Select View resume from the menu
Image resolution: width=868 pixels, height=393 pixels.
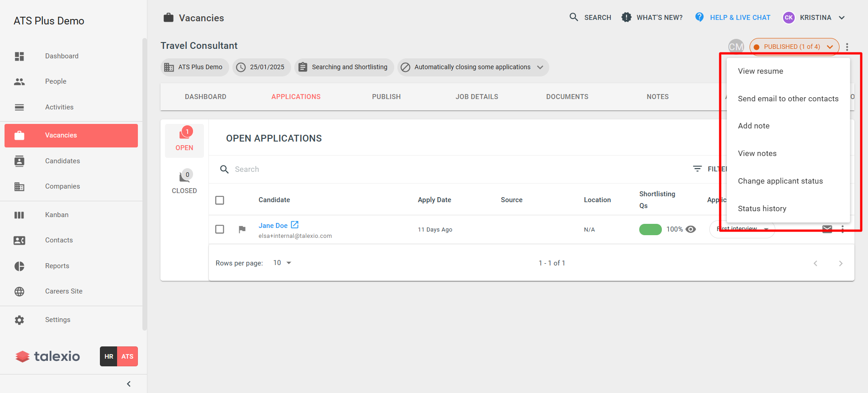tap(788, 71)
